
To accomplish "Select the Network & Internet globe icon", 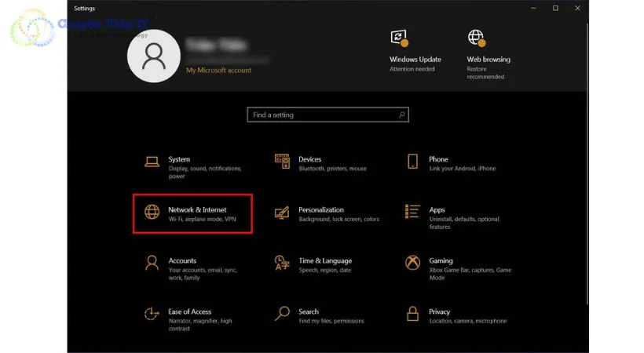I will pos(152,213).
